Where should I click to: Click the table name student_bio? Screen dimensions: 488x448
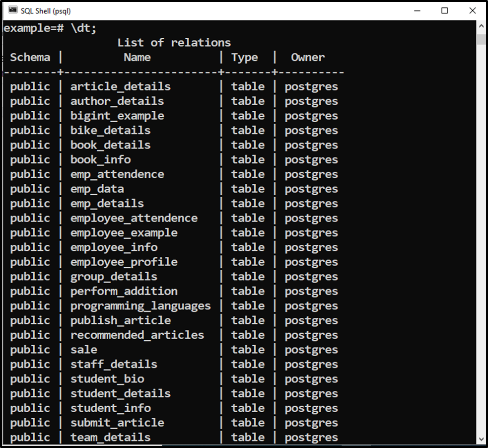[x=107, y=378]
